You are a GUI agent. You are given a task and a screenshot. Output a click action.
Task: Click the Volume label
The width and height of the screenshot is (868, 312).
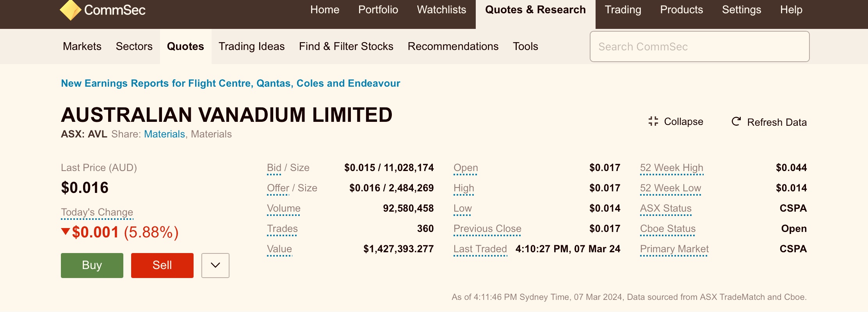point(284,208)
